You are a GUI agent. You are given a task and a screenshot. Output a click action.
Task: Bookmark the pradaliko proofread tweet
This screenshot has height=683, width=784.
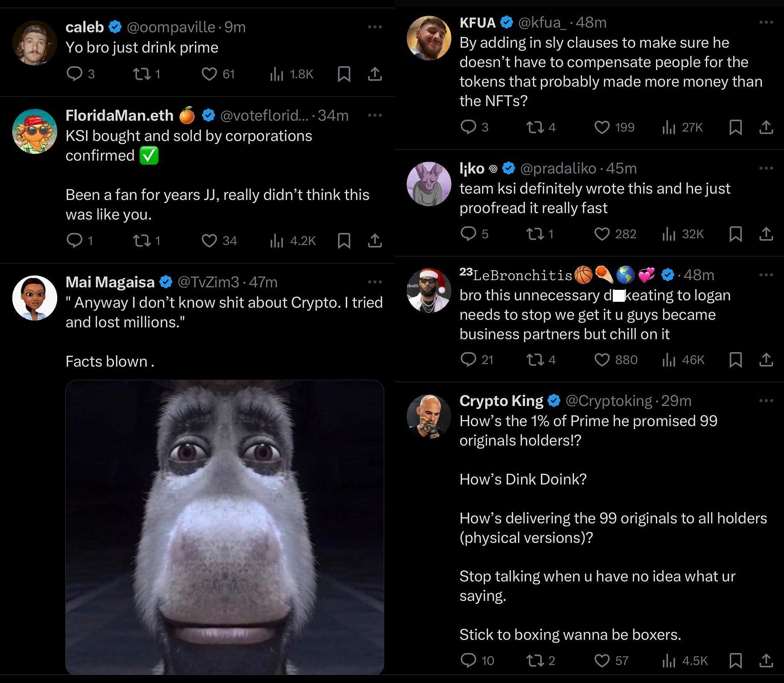click(735, 234)
